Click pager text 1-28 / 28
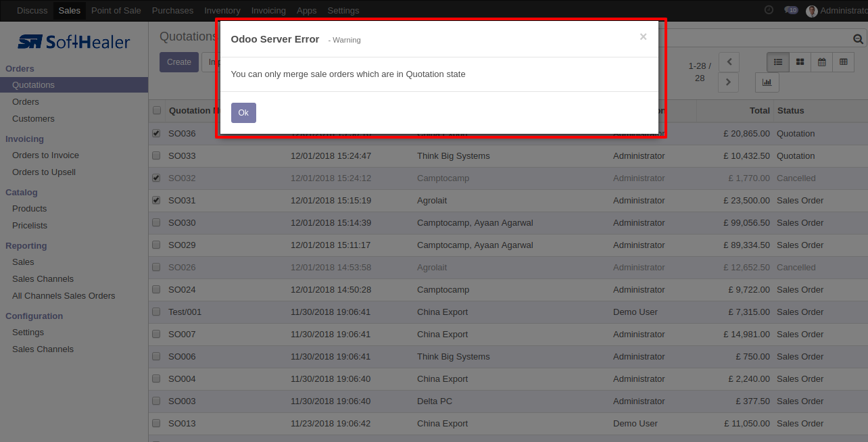The image size is (868, 442). point(700,72)
